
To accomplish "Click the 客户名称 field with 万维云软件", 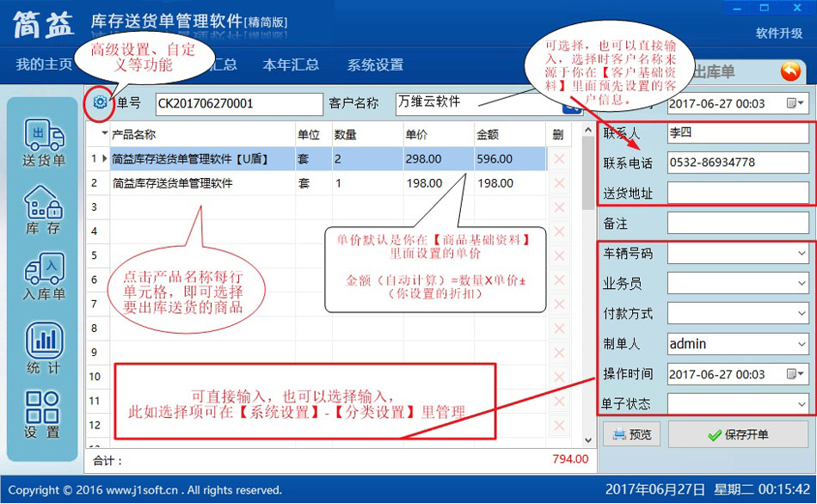I will pyautogui.click(x=478, y=103).
